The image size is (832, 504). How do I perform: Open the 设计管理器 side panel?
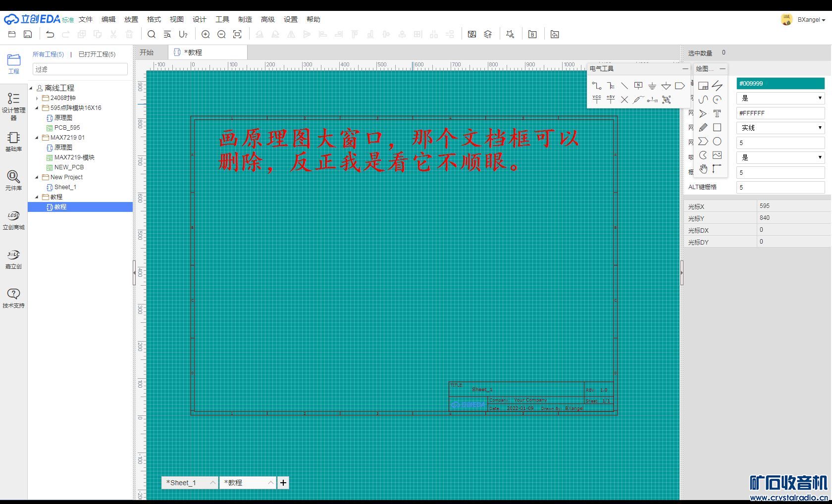click(13, 106)
